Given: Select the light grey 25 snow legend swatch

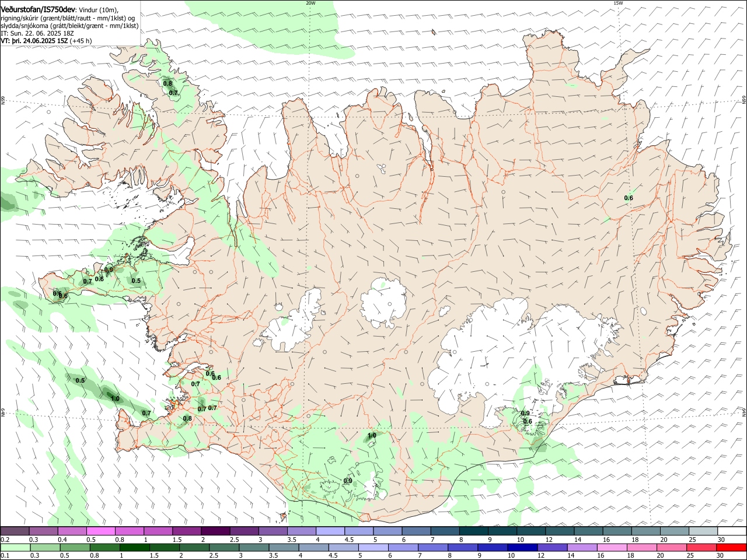Looking at the screenshot, I should coord(703,531).
